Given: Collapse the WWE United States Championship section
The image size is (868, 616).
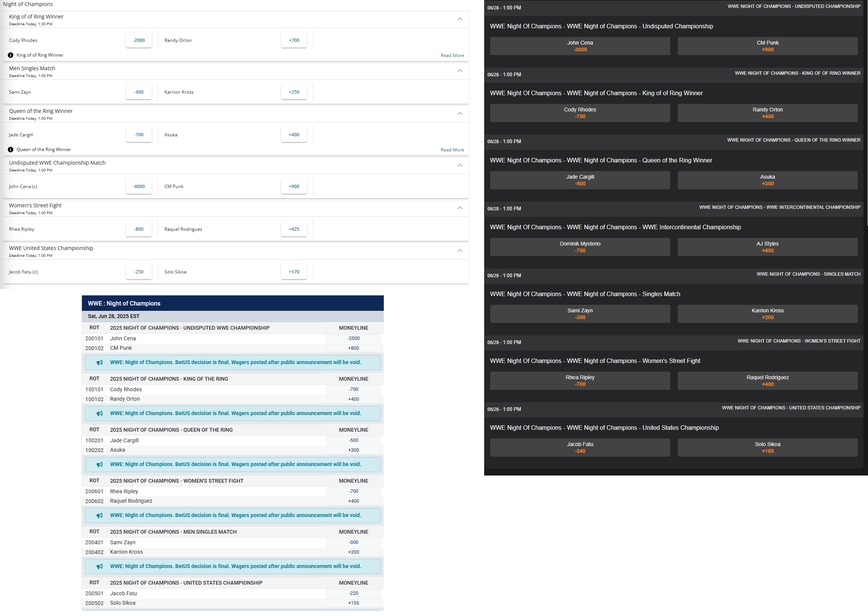Looking at the screenshot, I should (x=460, y=251).
